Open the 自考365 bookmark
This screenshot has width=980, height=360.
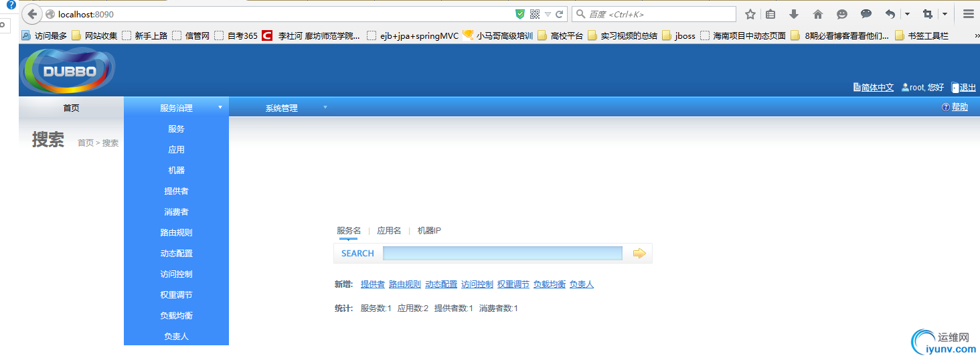coord(236,35)
